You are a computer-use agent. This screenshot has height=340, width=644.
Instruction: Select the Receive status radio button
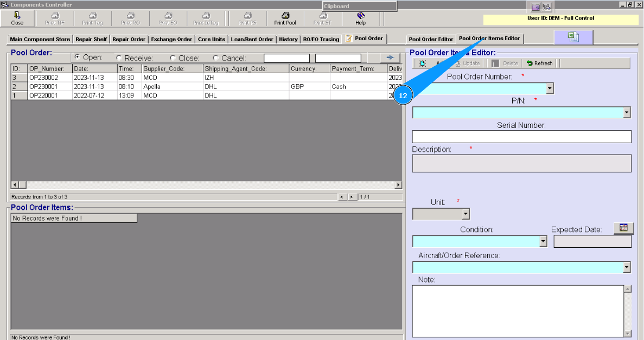[119, 57]
